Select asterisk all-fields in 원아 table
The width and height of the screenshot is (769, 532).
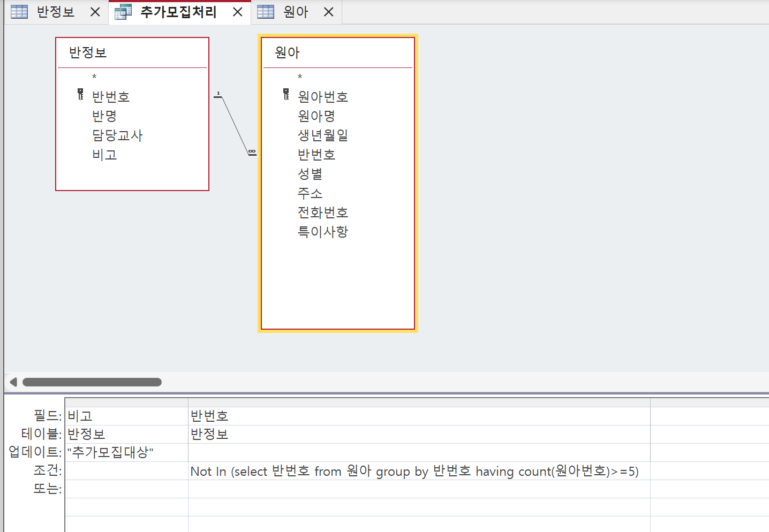300,77
